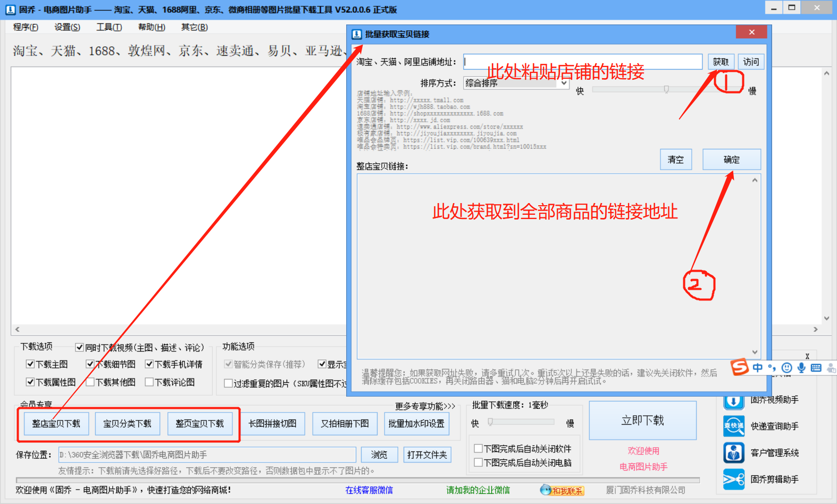Click the 淘宝、天猫、阿里店铺地址 input field
This screenshot has height=504, width=837.
(x=583, y=62)
